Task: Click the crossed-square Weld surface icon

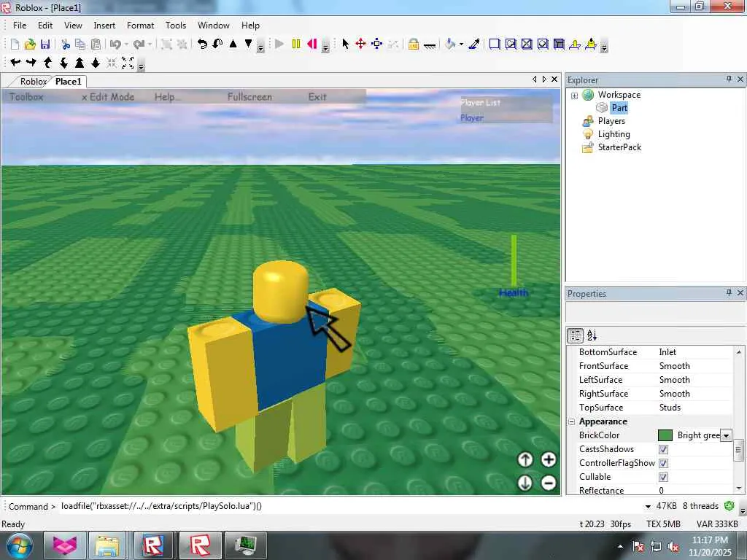Action: point(527,44)
